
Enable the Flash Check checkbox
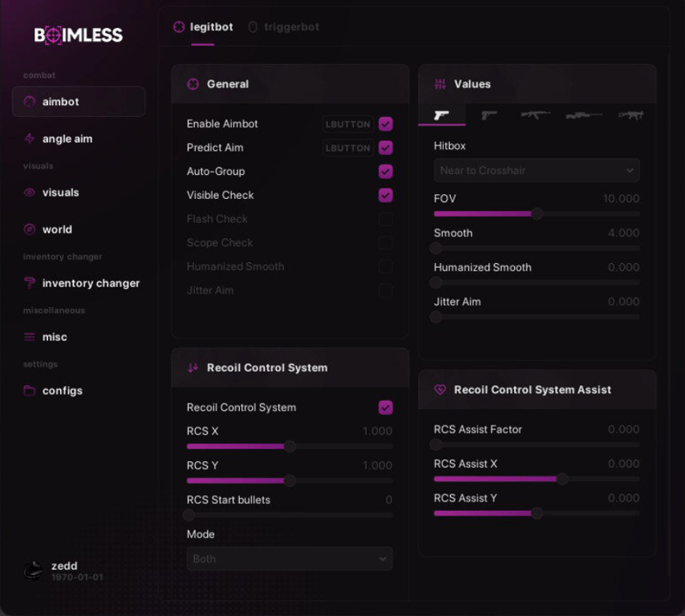coord(385,219)
